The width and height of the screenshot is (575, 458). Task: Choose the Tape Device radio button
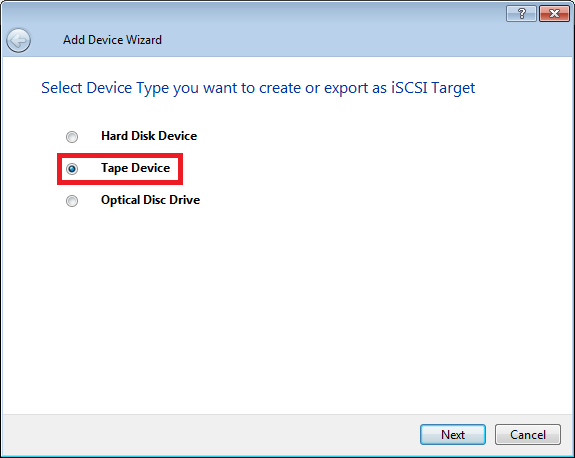tap(72, 169)
